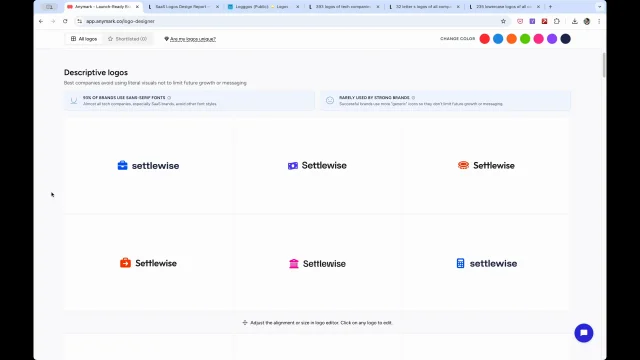Click the page vertical scrollbar thumb

click(x=604, y=64)
